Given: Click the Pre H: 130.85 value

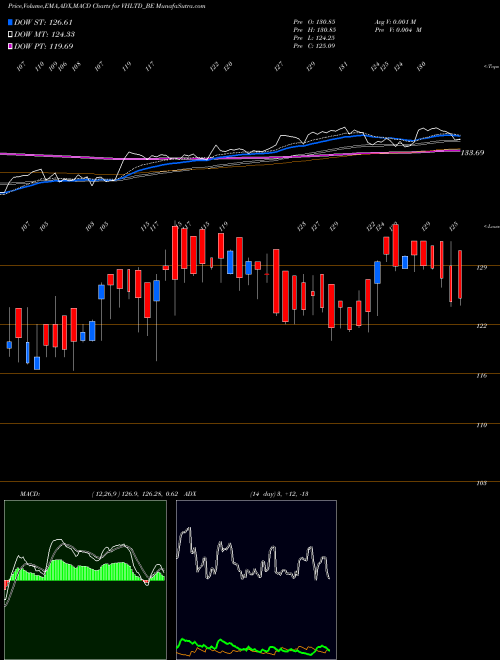Looking at the screenshot, I should click(x=314, y=30).
